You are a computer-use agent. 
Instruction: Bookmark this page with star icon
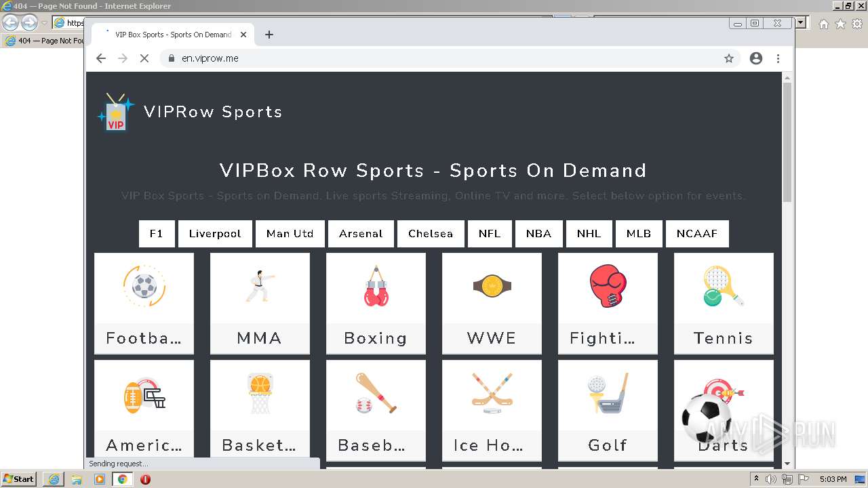pyautogui.click(x=729, y=58)
